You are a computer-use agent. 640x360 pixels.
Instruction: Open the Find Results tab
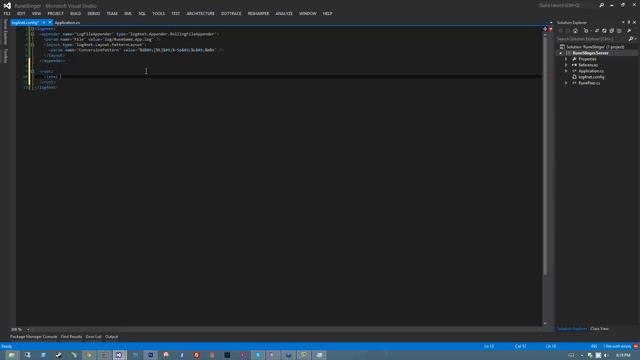[71, 337]
